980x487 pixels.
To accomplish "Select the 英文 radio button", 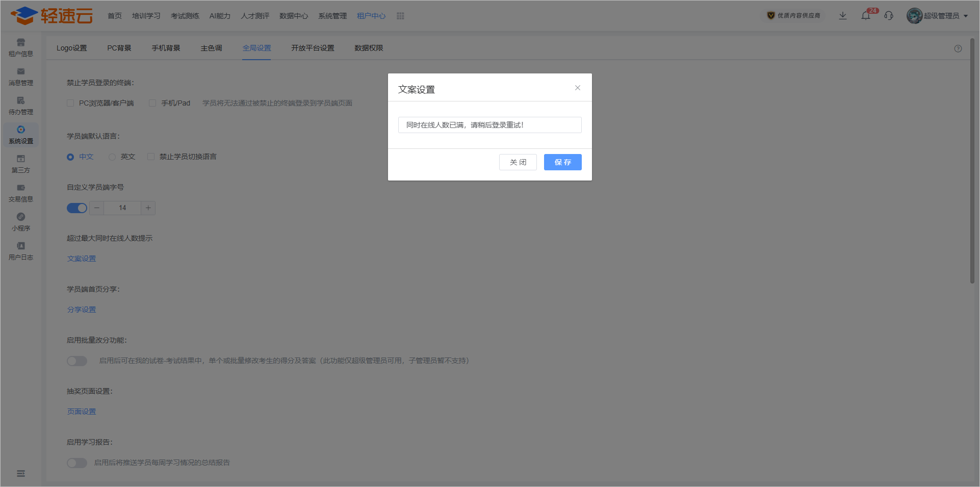I will coord(112,157).
